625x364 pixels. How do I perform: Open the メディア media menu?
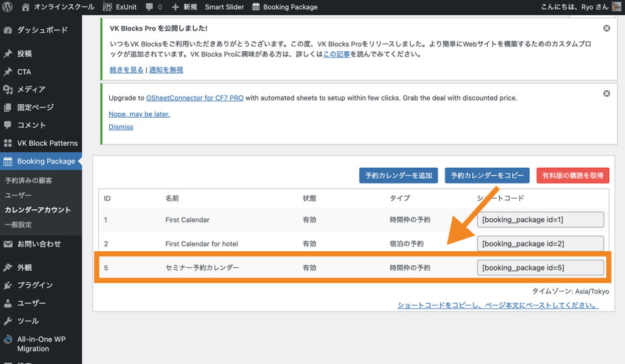tap(31, 89)
